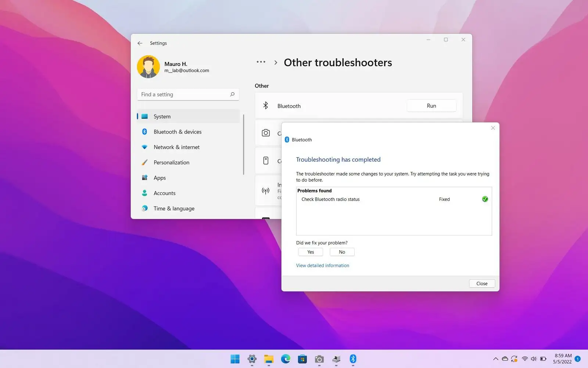Open the Camera app from taskbar
The width and height of the screenshot is (588, 368).
pyautogui.click(x=319, y=359)
